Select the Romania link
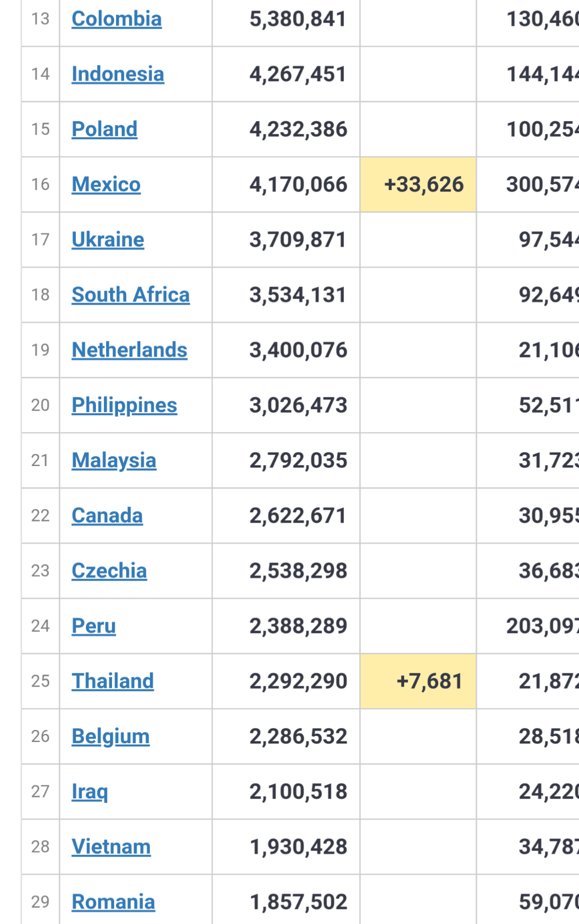The width and height of the screenshot is (579, 924). 113,902
